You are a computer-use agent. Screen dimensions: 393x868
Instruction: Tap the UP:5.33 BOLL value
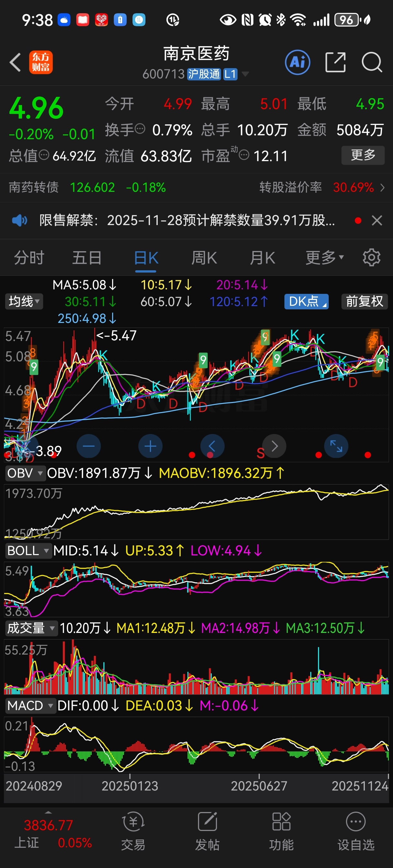click(x=155, y=551)
